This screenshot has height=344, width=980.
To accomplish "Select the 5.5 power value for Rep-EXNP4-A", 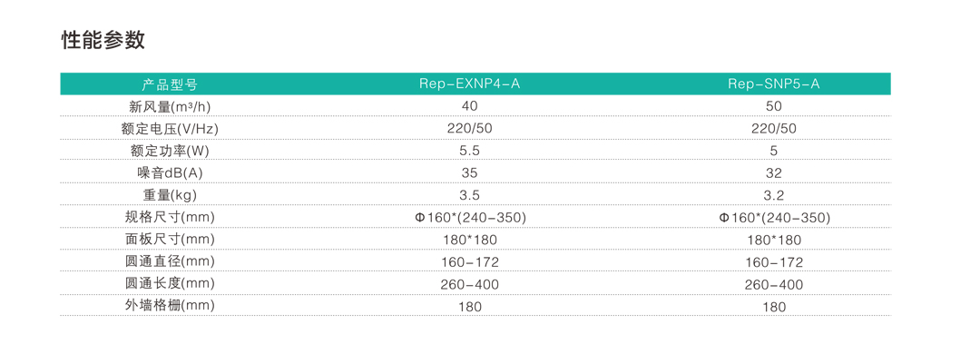I will coord(469,152).
